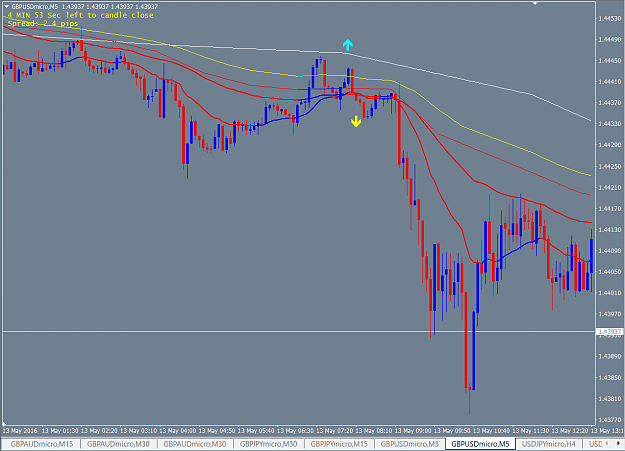625x451 pixels.
Task: Switch to the GBPJPYmicro,M15 tab
Action: (339, 444)
